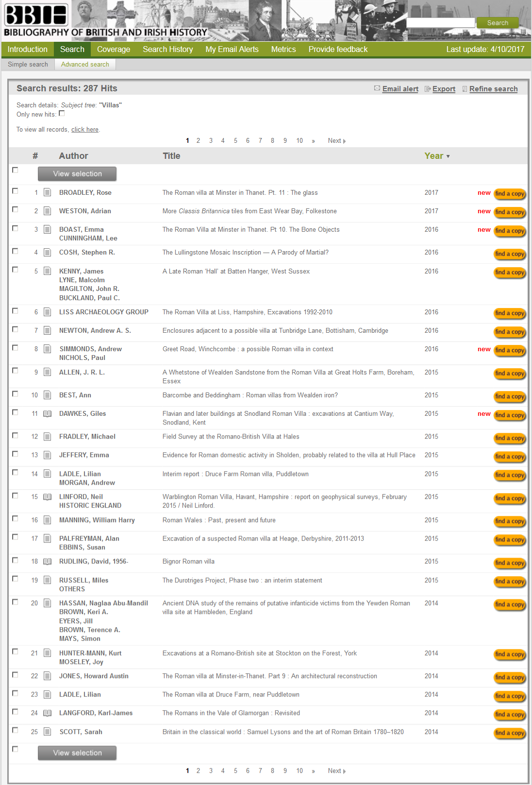
Task: Click the search input field in the header
Action: click(440, 23)
